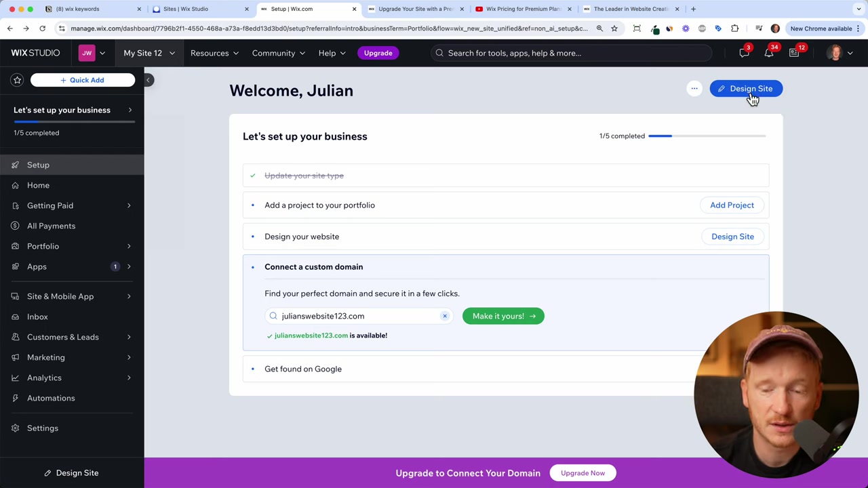Screen dimensions: 868x488
Task: Click the Update your site type step
Action: tap(506, 176)
